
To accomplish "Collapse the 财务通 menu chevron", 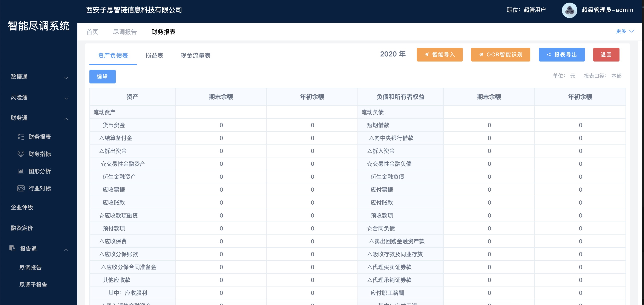I will pos(66,119).
